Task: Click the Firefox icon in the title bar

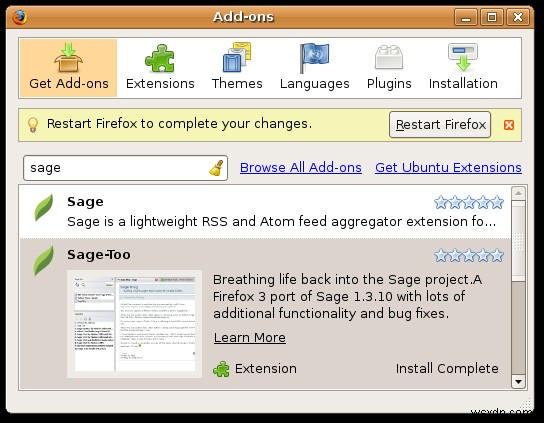Action: (20, 17)
